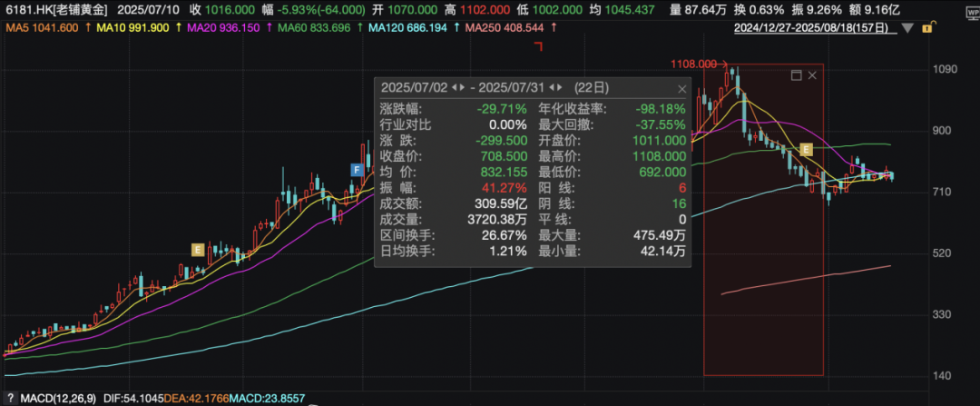This screenshot has height=406, width=980.
Task: Click the window icon in the selection box
Action: [x=797, y=74]
